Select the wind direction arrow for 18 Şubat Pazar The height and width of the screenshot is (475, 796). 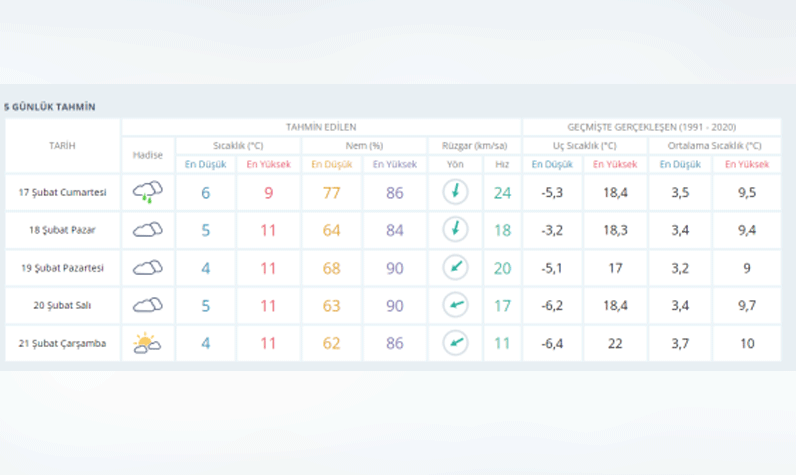coord(455,230)
